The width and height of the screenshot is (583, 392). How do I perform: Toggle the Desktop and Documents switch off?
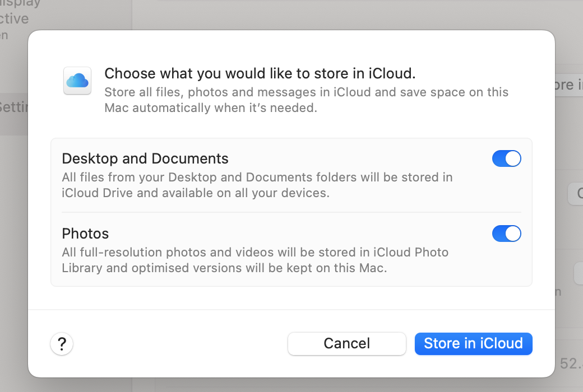(x=506, y=158)
